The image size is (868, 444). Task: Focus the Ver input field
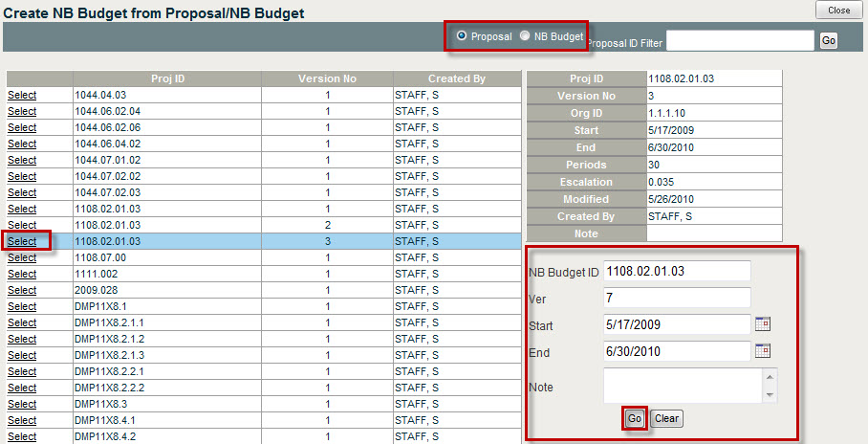pyautogui.click(x=677, y=299)
